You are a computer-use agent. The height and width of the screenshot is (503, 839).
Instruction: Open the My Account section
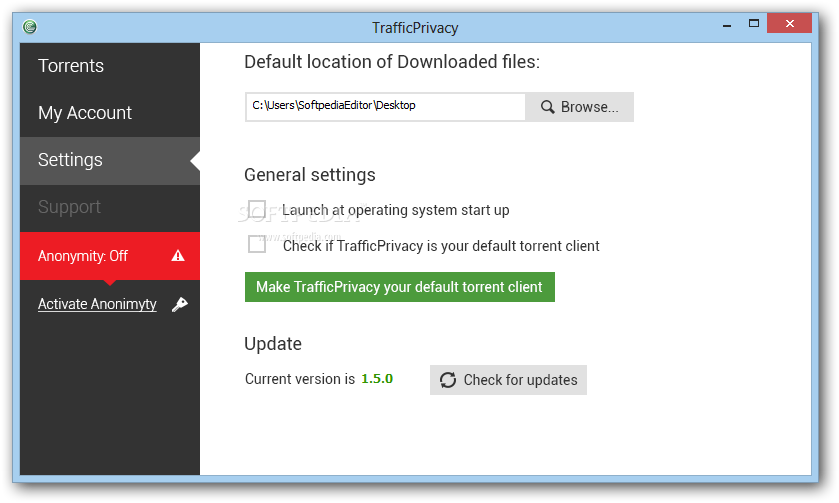(110, 113)
